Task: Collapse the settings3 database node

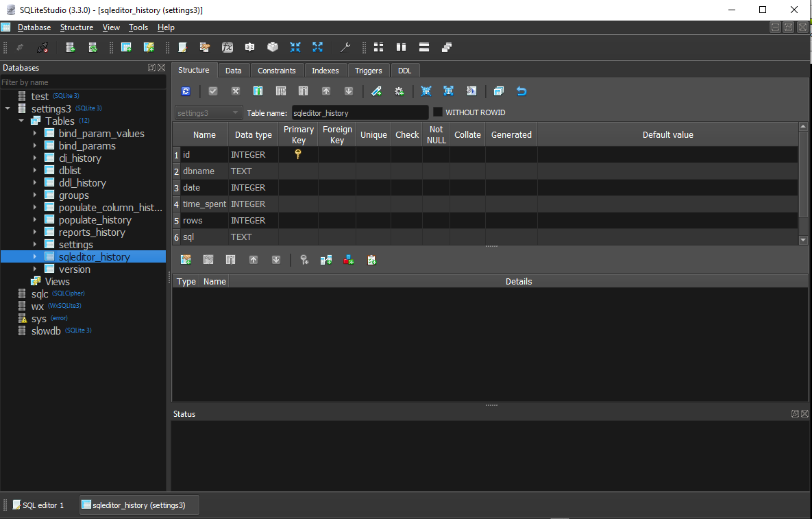Action: pos(8,109)
